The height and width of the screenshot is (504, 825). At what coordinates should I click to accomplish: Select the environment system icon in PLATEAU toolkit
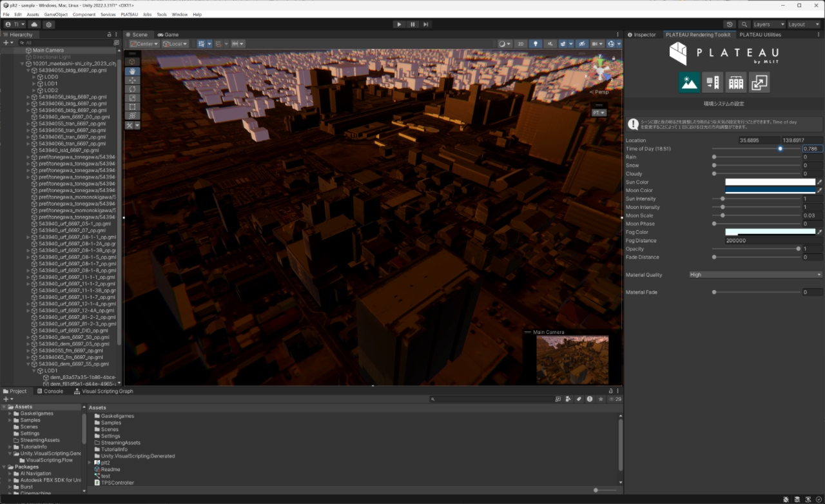(x=690, y=82)
